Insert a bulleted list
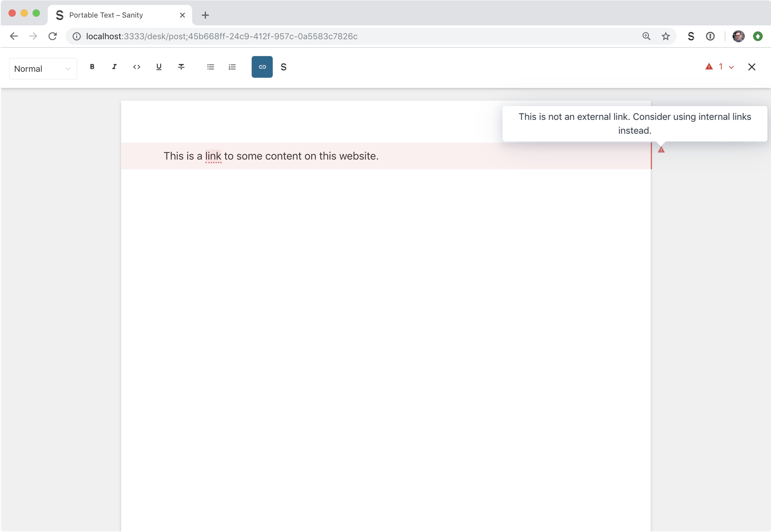The height and width of the screenshot is (532, 771). point(210,67)
